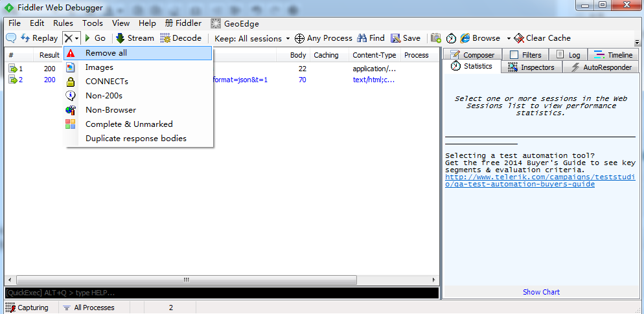This screenshot has width=644, height=314.
Task: Toggle Decode option
Action: coord(181,38)
